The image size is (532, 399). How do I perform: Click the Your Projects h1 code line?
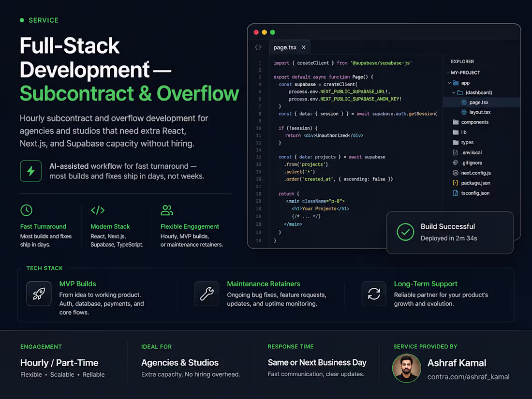click(321, 208)
